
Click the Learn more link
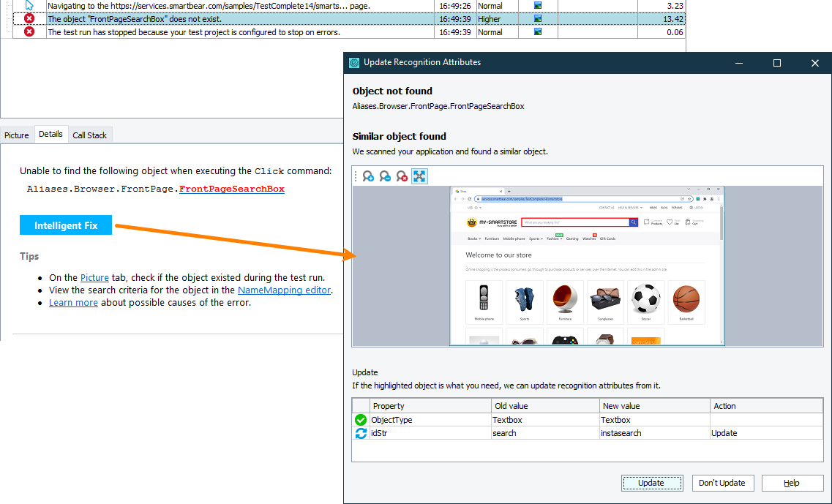[x=73, y=302]
